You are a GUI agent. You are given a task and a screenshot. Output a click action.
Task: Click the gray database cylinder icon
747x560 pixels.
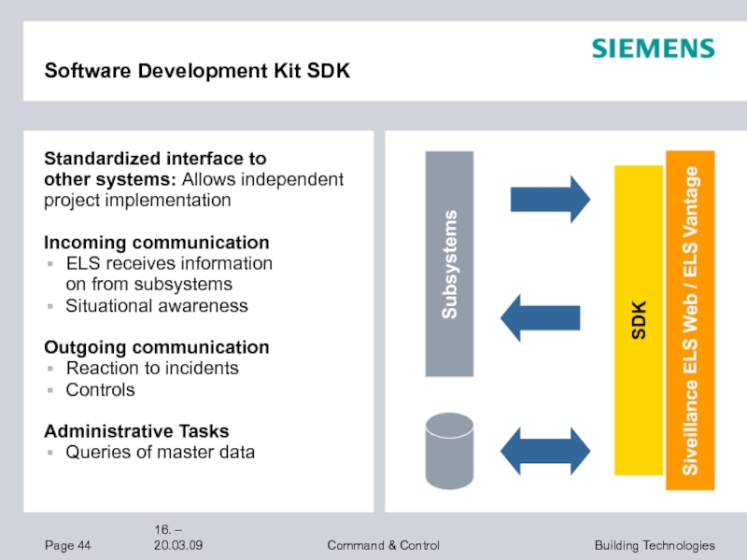(449, 451)
